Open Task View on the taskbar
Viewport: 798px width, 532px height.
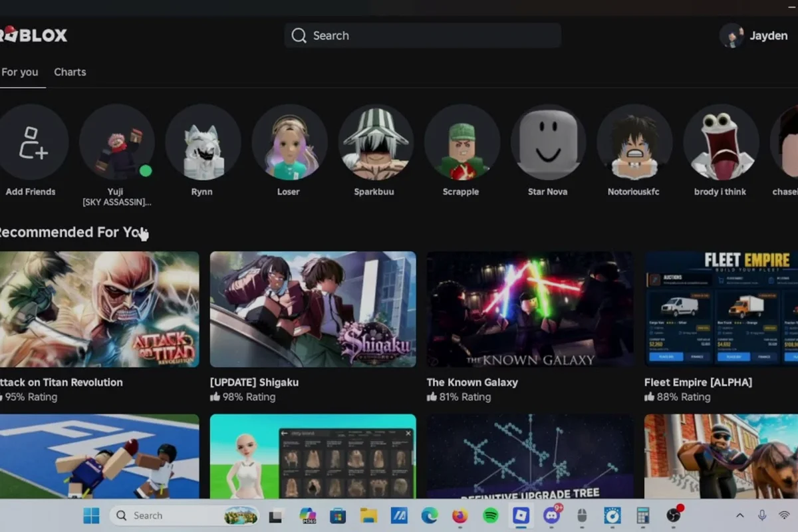(275, 515)
